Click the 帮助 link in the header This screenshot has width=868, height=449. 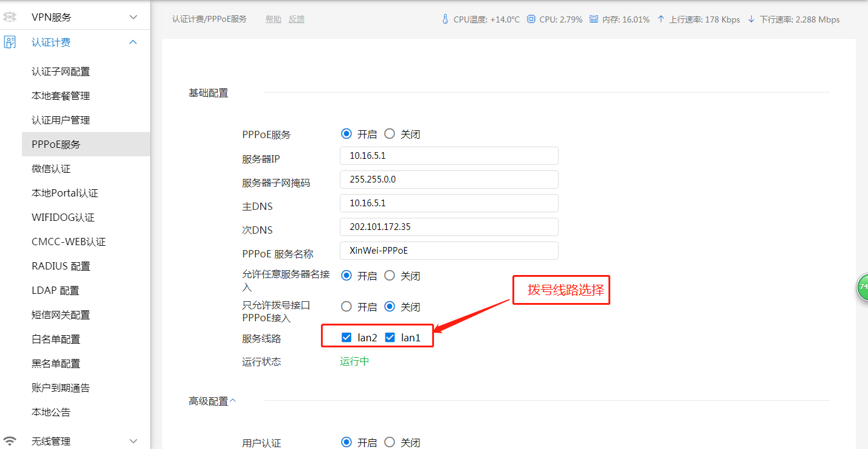click(274, 19)
